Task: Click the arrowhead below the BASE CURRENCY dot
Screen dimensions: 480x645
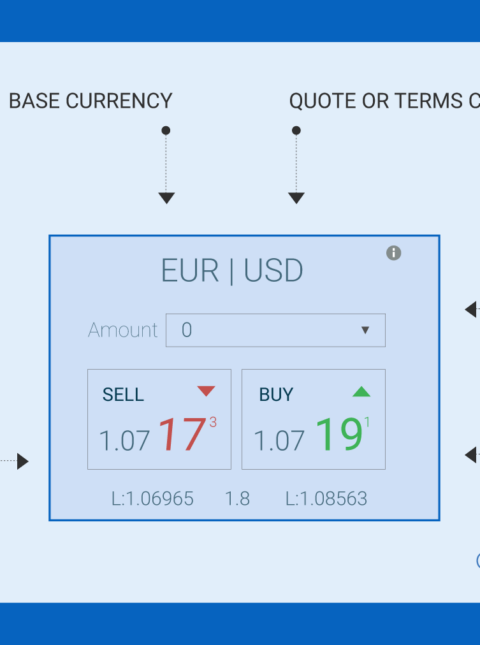Action: point(167,198)
